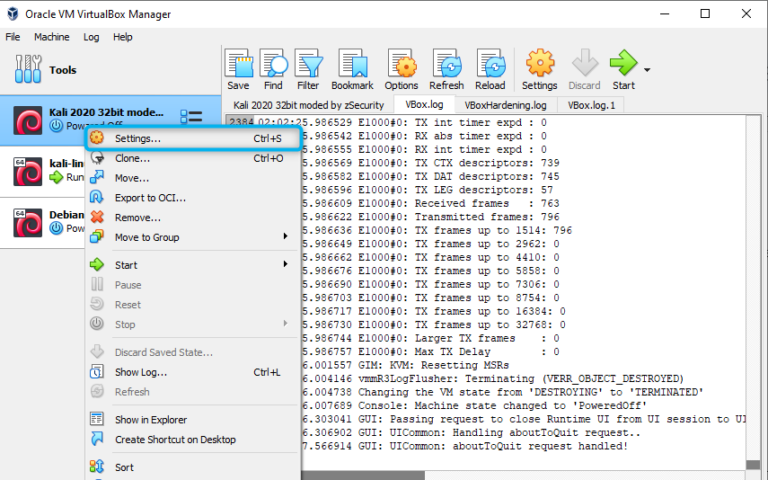Click the Save log toolbar icon
Screen dimensions: 768x480
238,69
